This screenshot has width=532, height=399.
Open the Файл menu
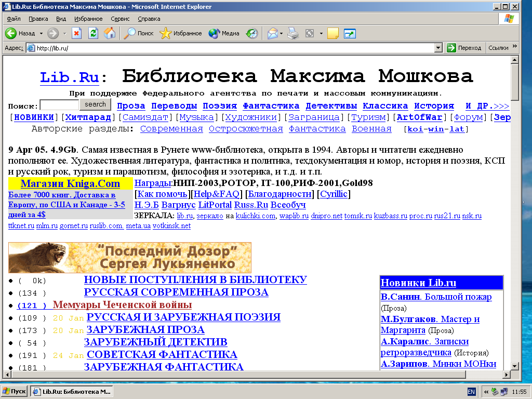pyautogui.click(x=14, y=19)
